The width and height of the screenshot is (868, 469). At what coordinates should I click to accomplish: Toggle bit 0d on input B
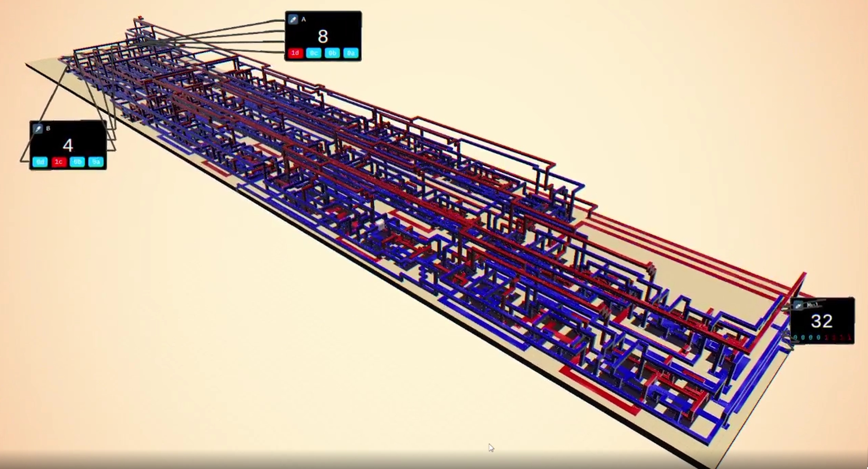point(40,162)
